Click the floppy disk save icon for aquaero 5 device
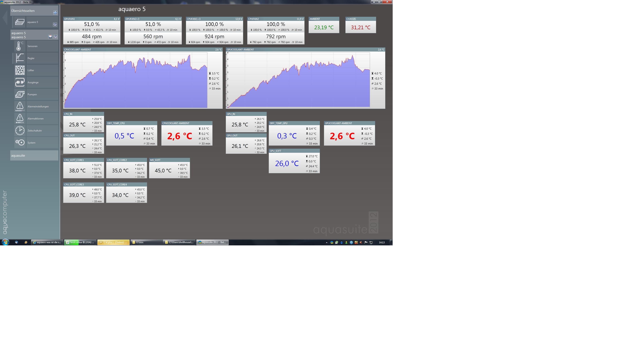 click(x=50, y=37)
